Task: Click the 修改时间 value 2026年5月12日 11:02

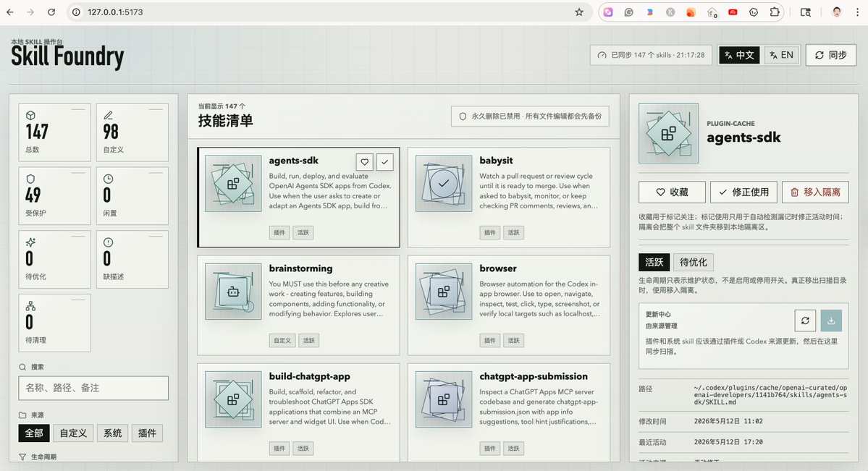Action: 728,421
